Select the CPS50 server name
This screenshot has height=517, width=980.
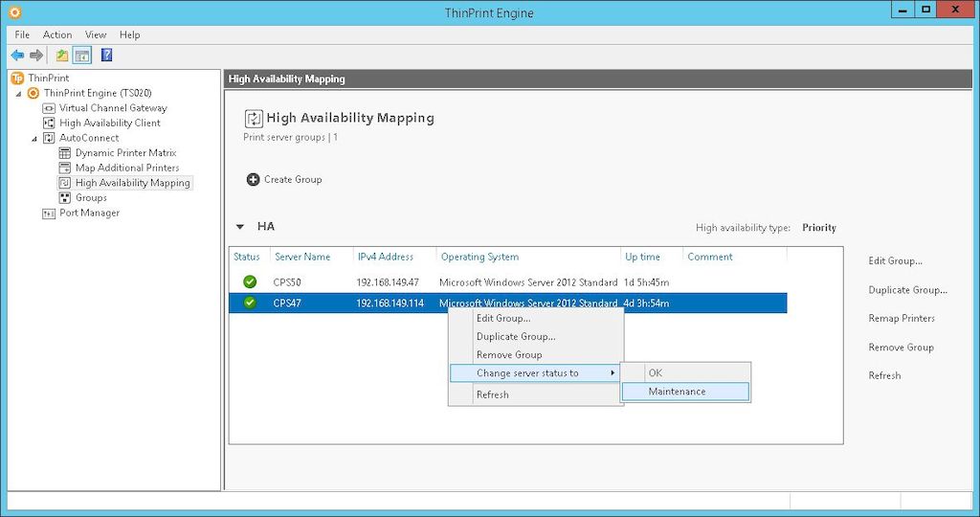pyautogui.click(x=287, y=282)
